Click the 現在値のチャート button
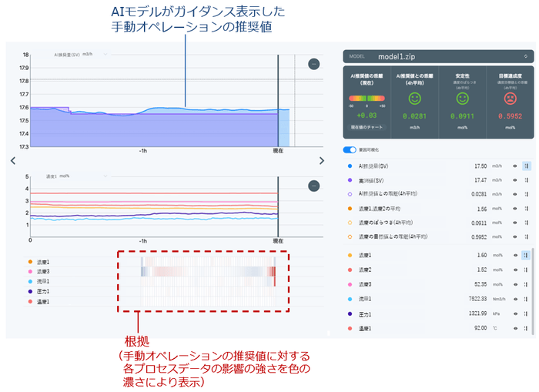This screenshot has width=539, height=392. [x=367, y=126]
